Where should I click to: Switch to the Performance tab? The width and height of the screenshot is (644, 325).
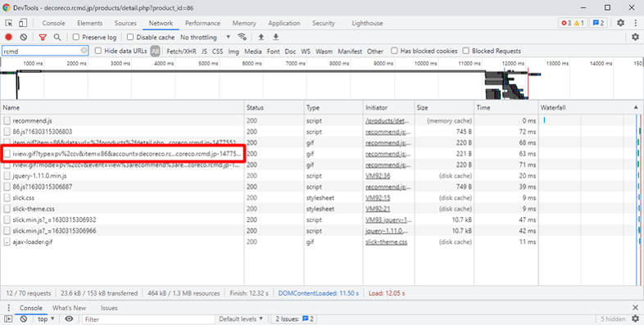coord(203,23)
